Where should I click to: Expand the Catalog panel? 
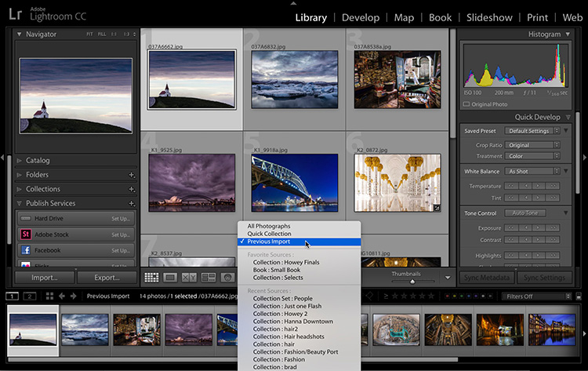pyautogui.click(x=19, y=161)
